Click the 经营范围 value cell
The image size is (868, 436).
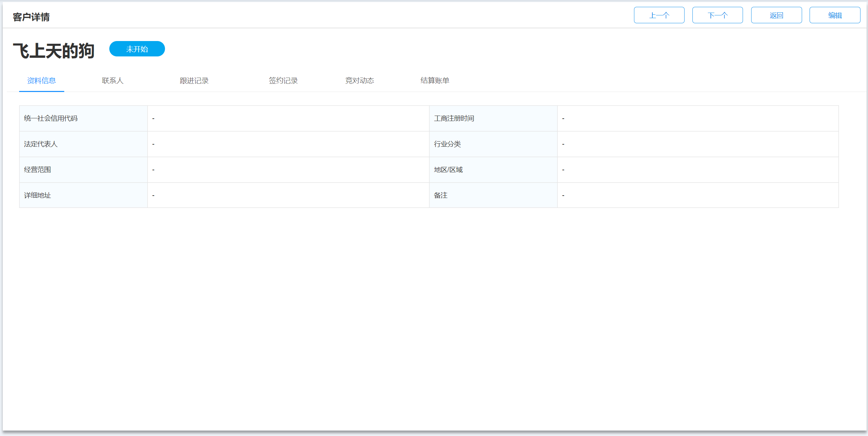point(288,170)
